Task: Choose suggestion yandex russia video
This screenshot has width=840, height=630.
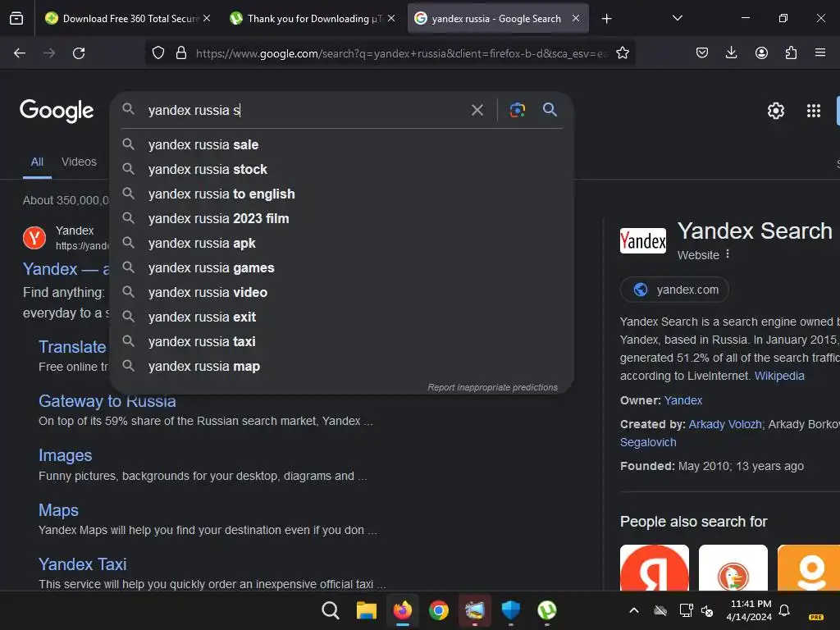Action: point(342,293)
